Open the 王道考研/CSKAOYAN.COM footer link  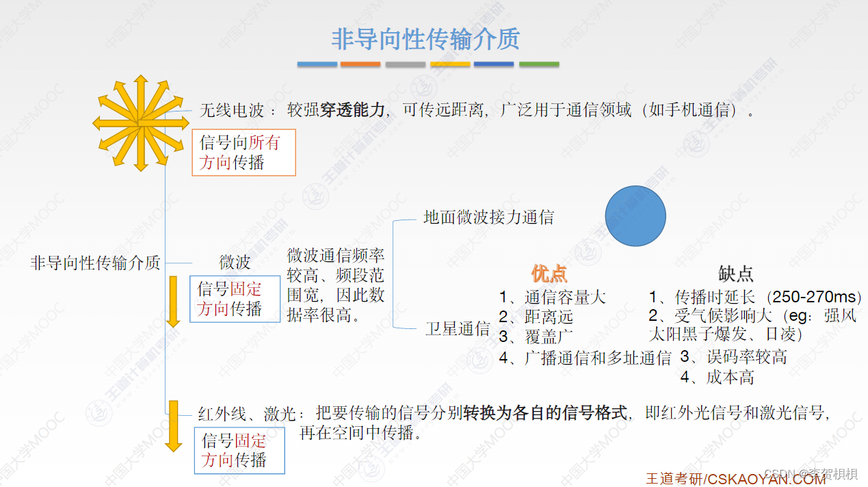click(x=735, y=479)
